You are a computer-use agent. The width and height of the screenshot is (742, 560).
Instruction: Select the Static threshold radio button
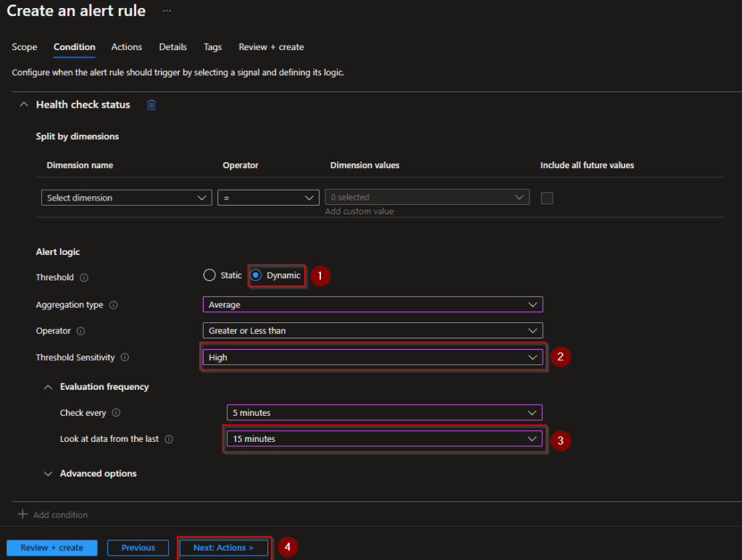[x=209, y=275]
